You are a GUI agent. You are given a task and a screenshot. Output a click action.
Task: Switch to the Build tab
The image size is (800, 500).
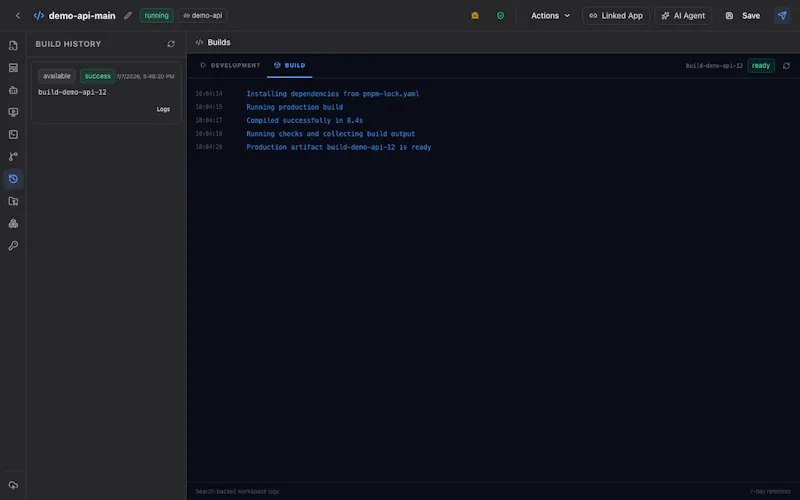coord(289,65)
